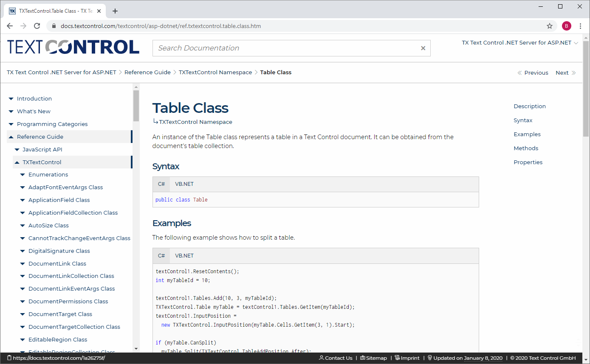The height and width of the screenshot is (364, 590).
Task: Select the VB.NET tab in Examples section
Action: coord(184,256)
